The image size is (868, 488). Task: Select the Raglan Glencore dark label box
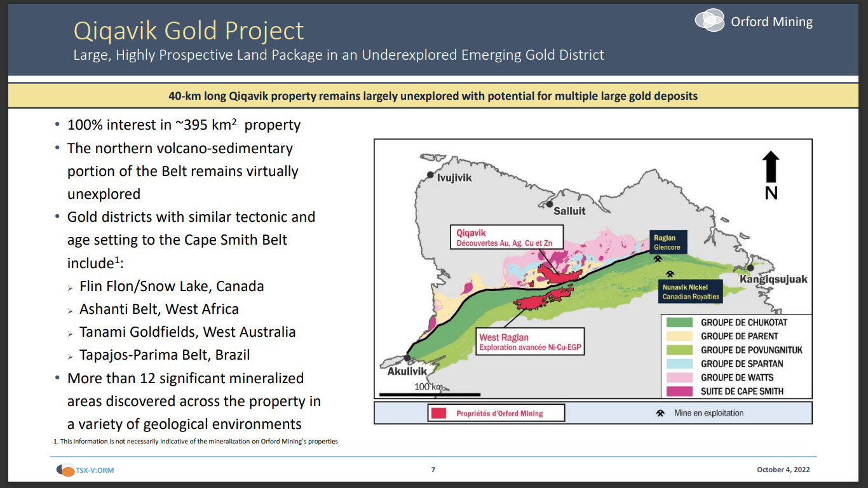668,241
